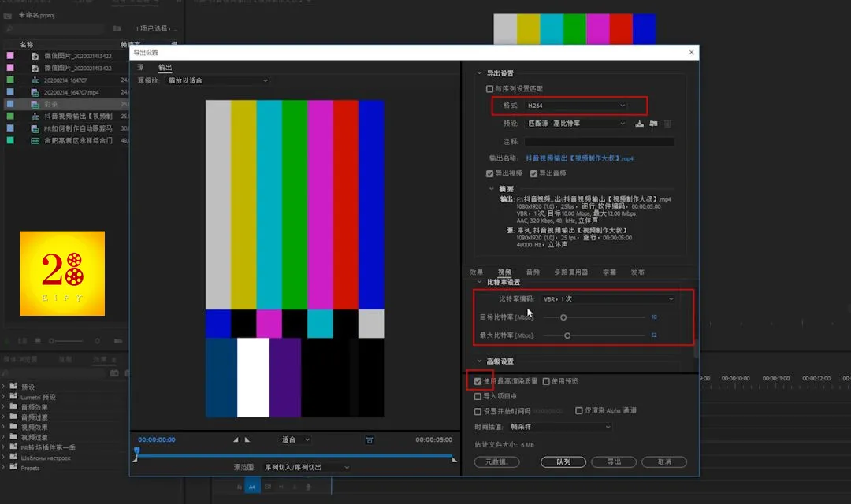Uncheck the 使用最高渲染质量 checkbox
Image resolution: width=851 pixels, height=504 pixels.
[x=479, y=380]
